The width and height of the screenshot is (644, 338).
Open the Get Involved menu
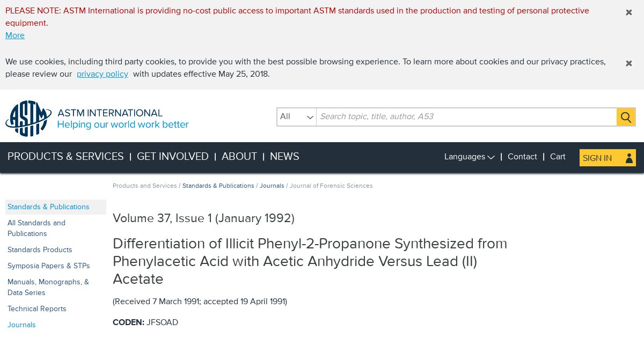tap(173, 157)
